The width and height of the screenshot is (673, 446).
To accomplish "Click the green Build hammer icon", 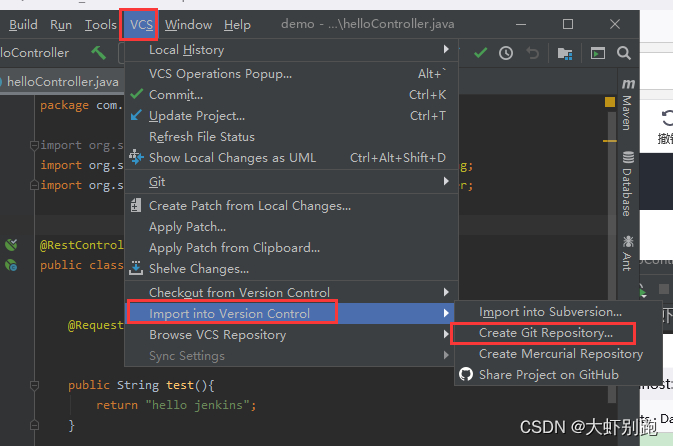I will [x=98, y=53].
